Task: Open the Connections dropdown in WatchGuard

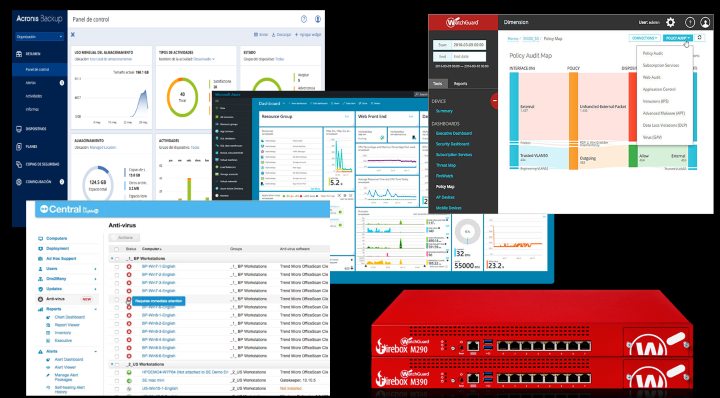Action: [x=644, y=38]
